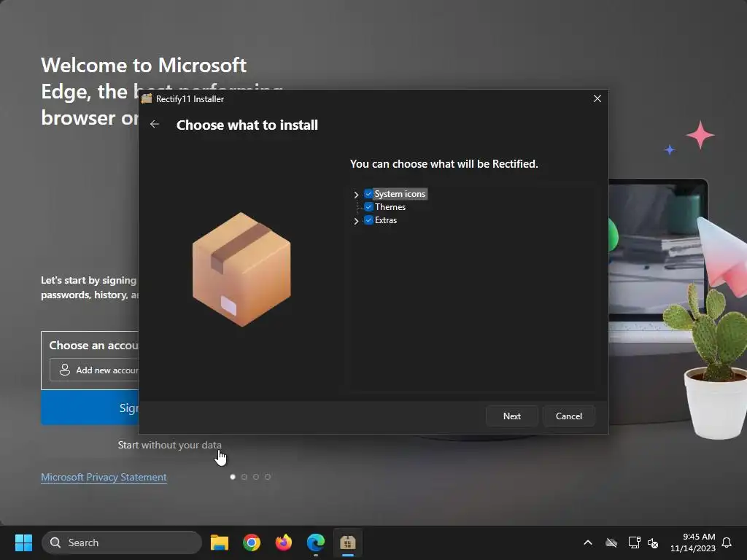Open the network tray icon
Screen dimensions: 747x560
pos(634,542)
